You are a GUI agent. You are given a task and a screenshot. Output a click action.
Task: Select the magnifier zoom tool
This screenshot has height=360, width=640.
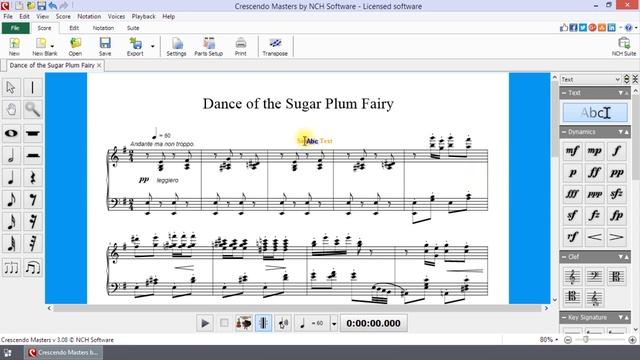(x=33, y=110)
